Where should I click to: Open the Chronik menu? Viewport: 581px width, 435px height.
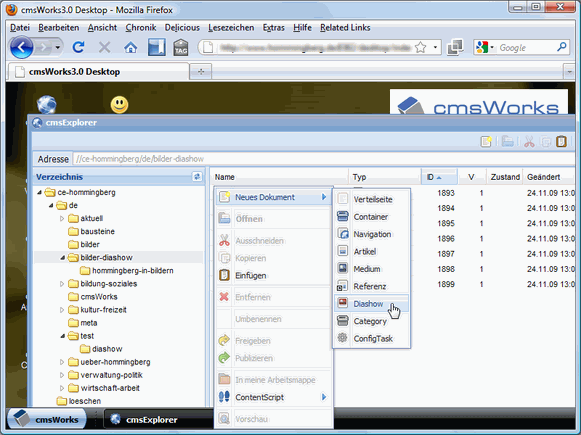click(140, 27)
